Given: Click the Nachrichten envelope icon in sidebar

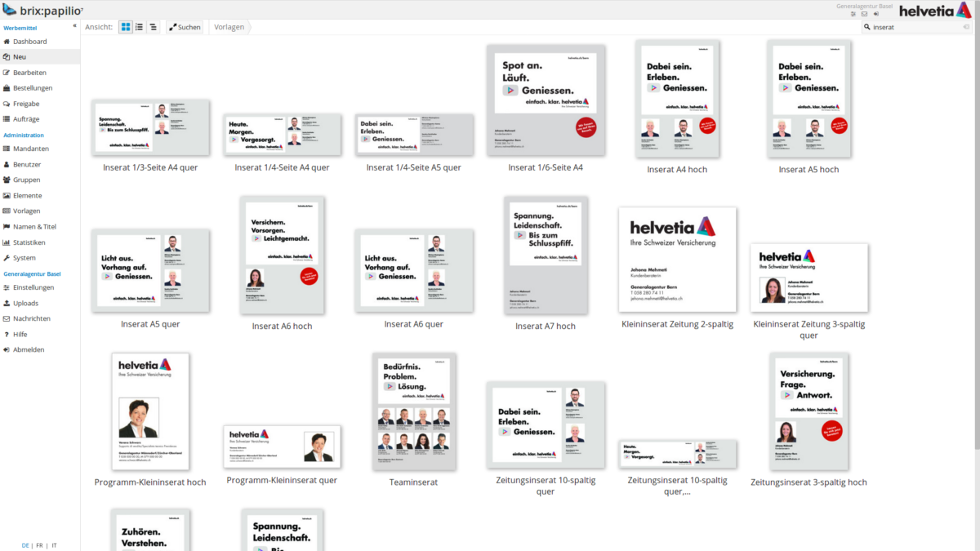Looking at the screenshot, I should coord(7,318).
